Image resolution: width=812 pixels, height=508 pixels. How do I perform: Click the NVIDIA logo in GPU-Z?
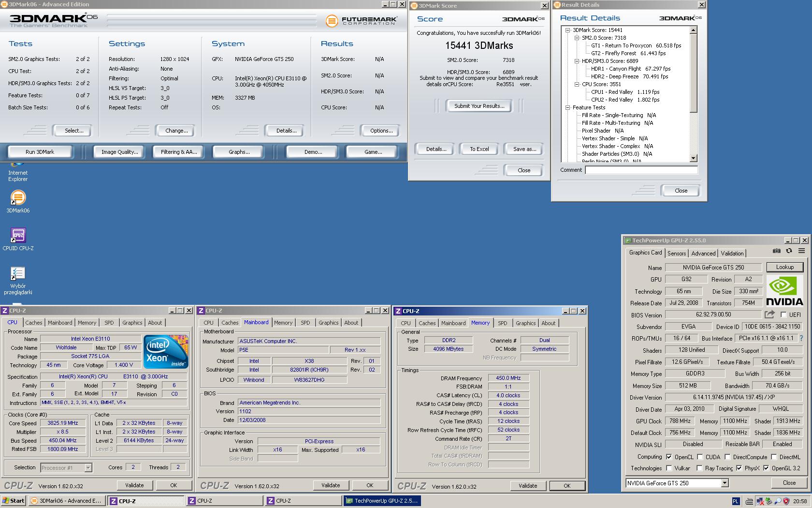(784, 290)
